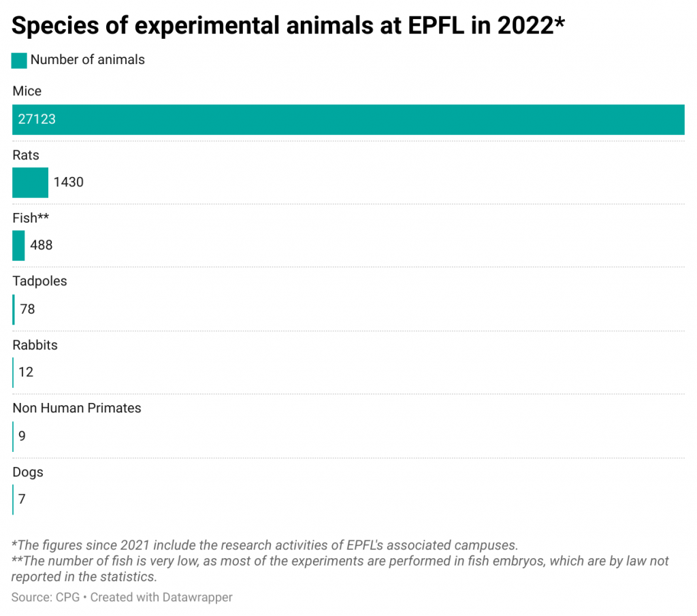The height and width of the screenshot is (616, 697).
Task: Click the Mice category label
Action: pos(27,91)
